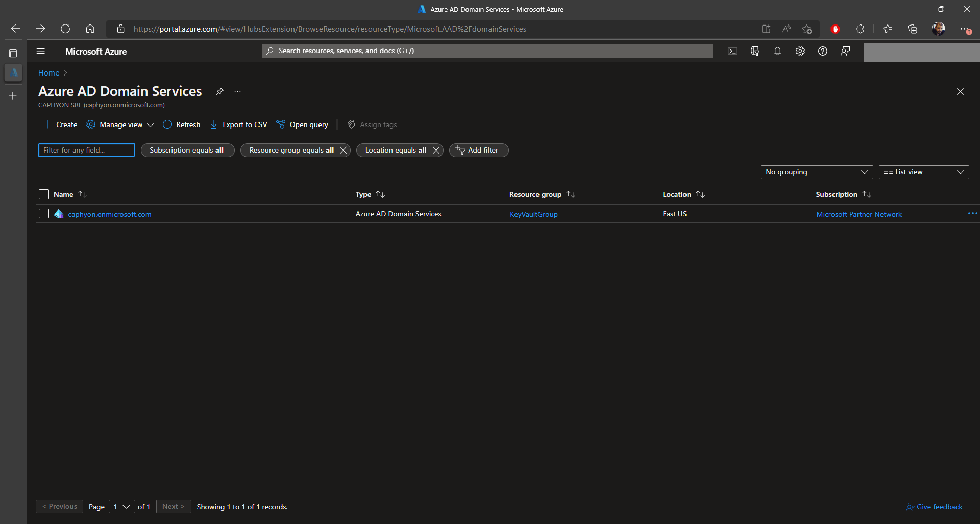Close the Azure AD Domain Services blade
980x524 pixels.
[x=960, y=92]
